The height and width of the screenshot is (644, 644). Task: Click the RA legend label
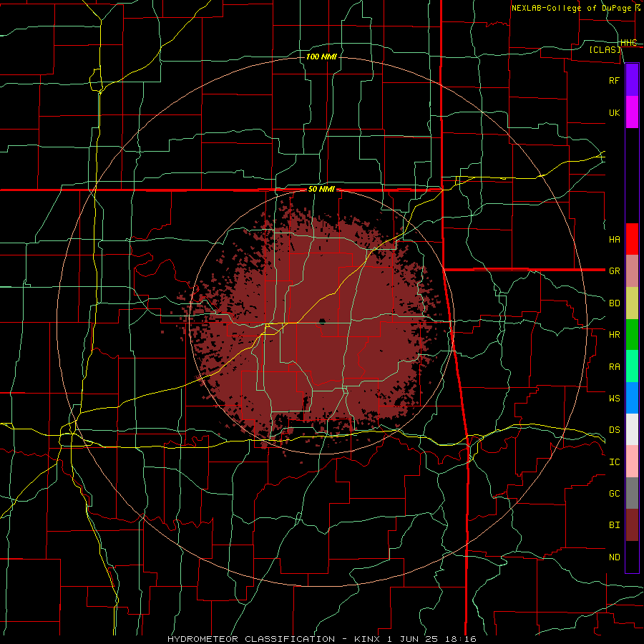click(615, 367)
